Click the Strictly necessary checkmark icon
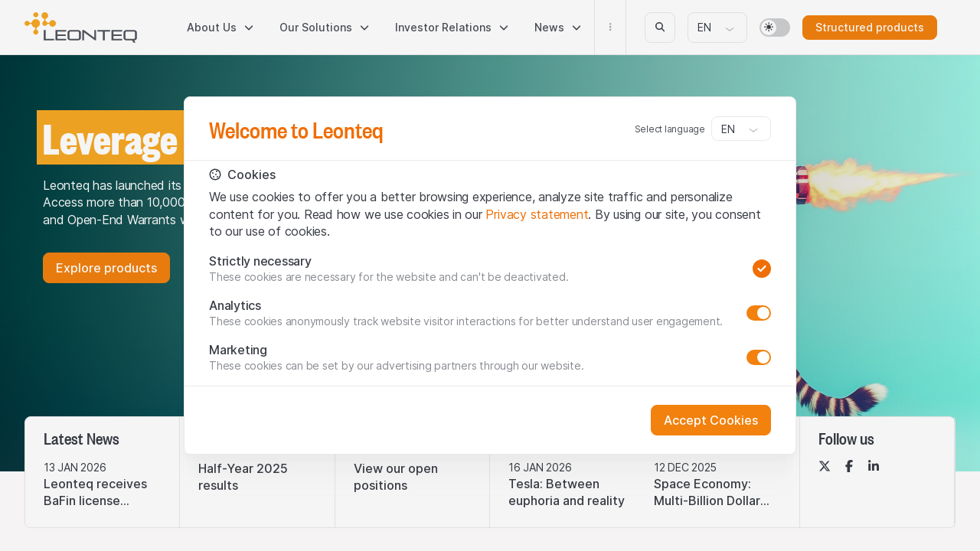980x551 pixels. [761, 269]
